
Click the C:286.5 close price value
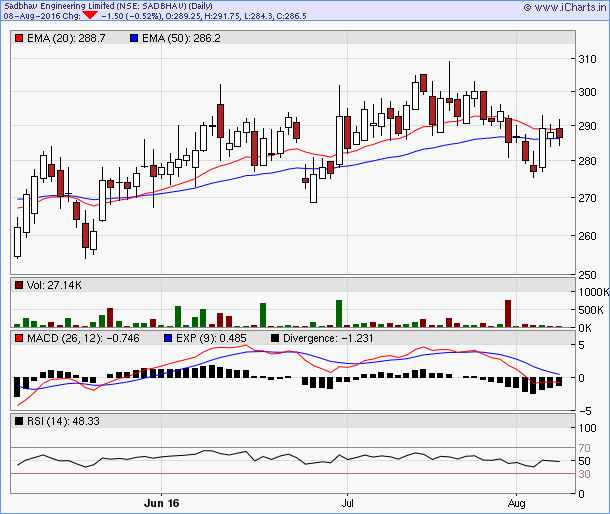click(291, 16)
